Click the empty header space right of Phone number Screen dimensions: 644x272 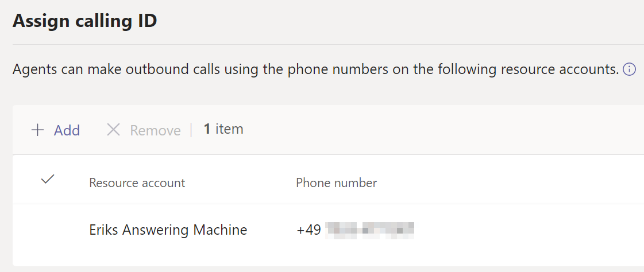pos(506,183)
